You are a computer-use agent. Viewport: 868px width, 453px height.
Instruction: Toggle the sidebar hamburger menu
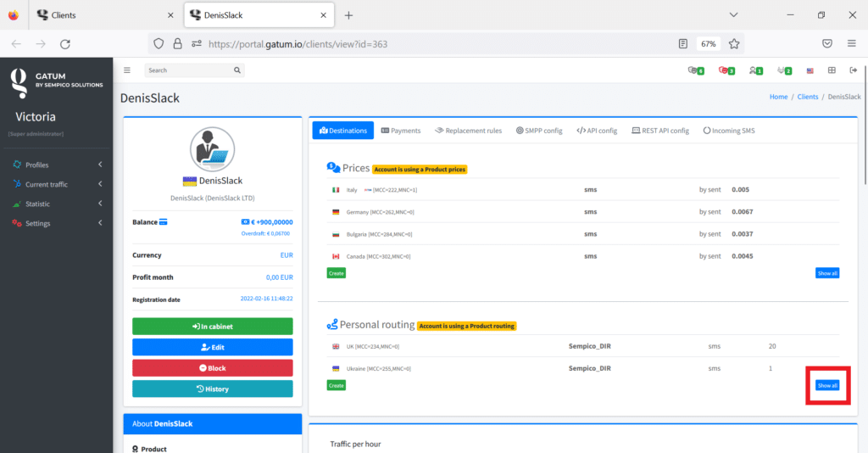127,70
